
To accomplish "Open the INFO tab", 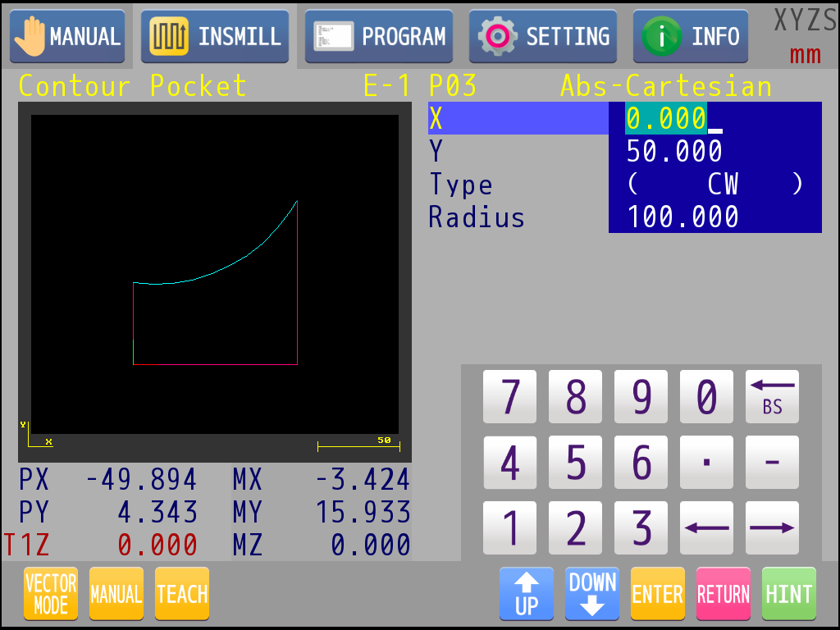I will [x=690, y=37].
